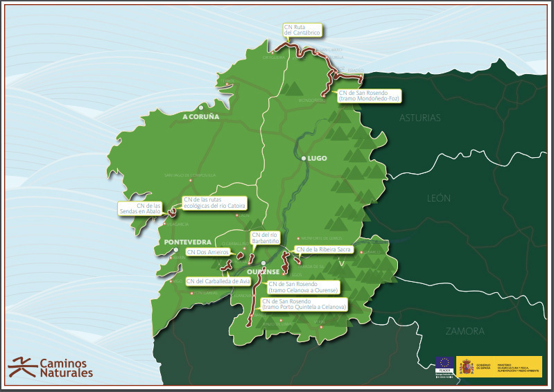Click the ASTURIAS region name
The width and height of the screenshot is (554, 392).
(x=419, y=118)
